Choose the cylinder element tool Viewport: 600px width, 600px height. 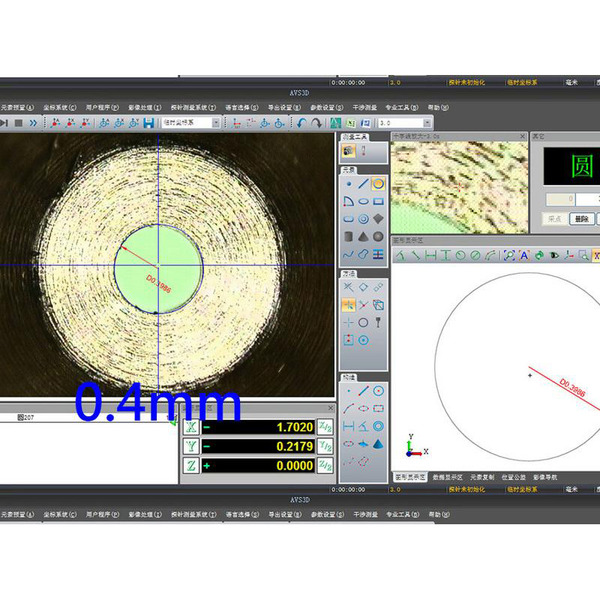348,236
